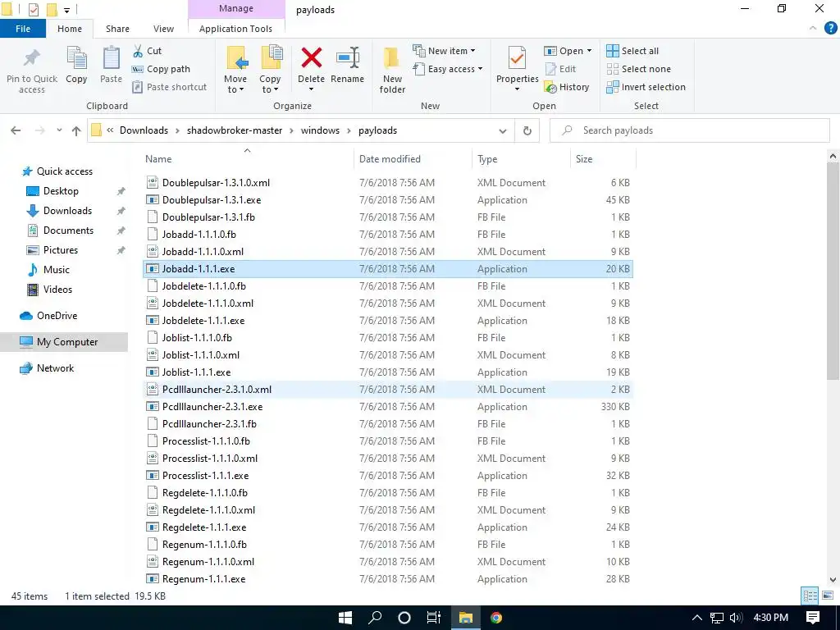Click the windows breadcrumb segment
The image size is (840, 630).
click(320, 130)
